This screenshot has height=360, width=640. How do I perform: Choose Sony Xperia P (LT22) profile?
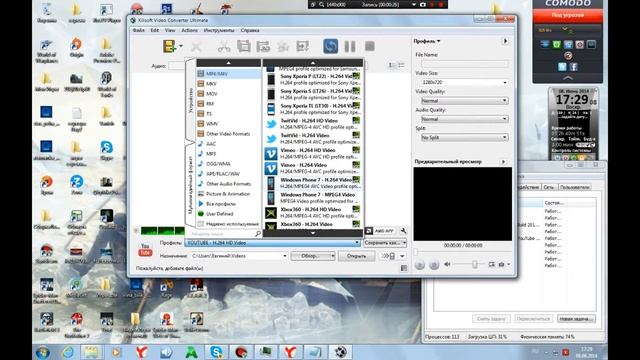313,79
